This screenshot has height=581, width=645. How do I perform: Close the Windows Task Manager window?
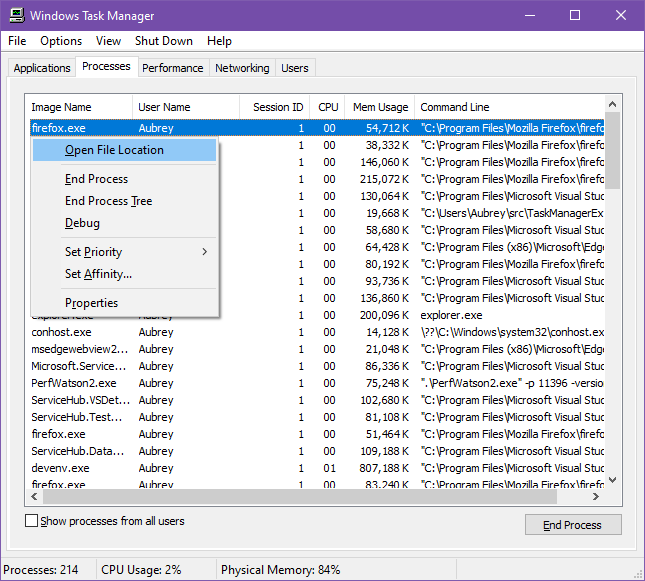tap(621, 15)
